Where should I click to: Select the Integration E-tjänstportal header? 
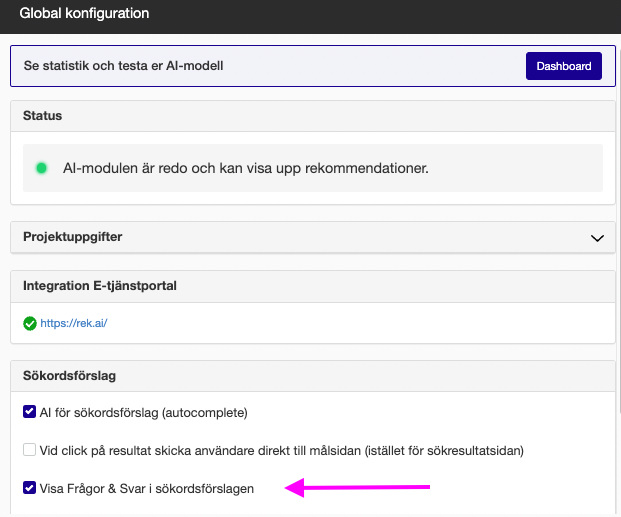(x=98, y=285)
